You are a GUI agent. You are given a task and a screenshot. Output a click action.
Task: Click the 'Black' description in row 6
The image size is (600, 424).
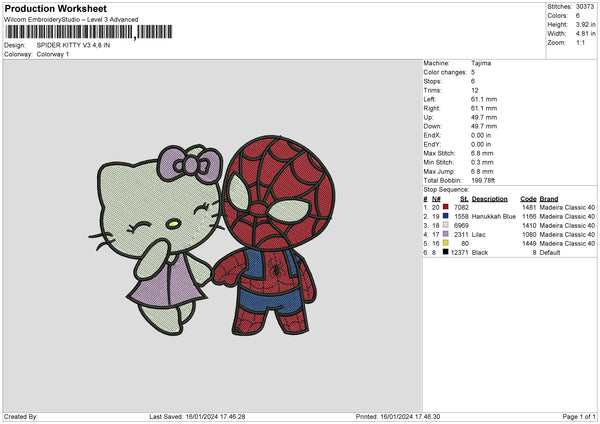pos(480,253)
